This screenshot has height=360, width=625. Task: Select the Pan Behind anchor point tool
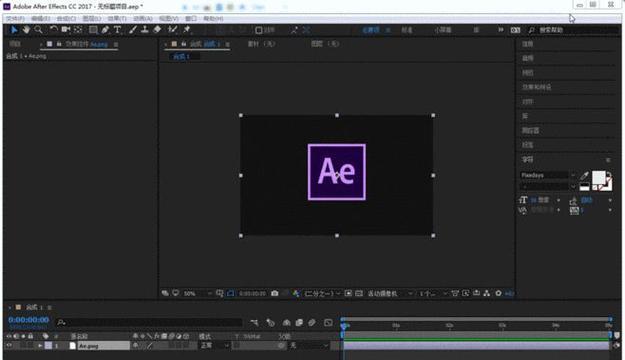click(x=78, y=30)
